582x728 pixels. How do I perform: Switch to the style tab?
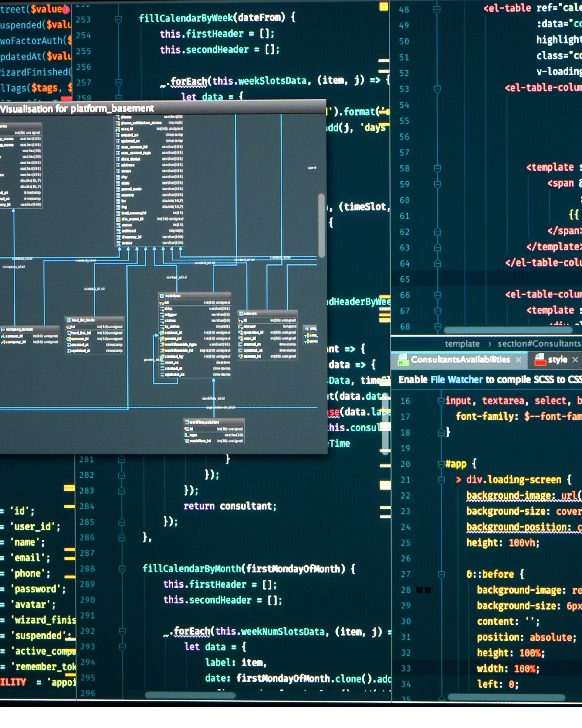[557, 360]
